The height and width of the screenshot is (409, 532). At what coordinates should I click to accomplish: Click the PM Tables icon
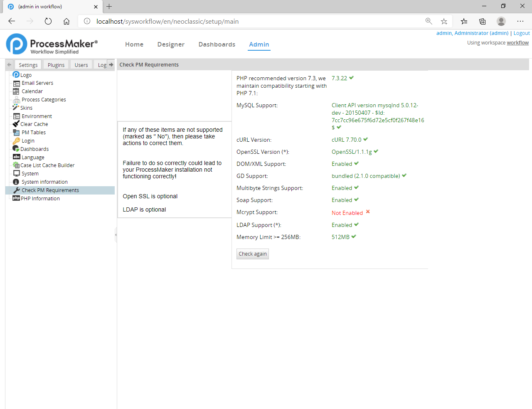point(16,133)
